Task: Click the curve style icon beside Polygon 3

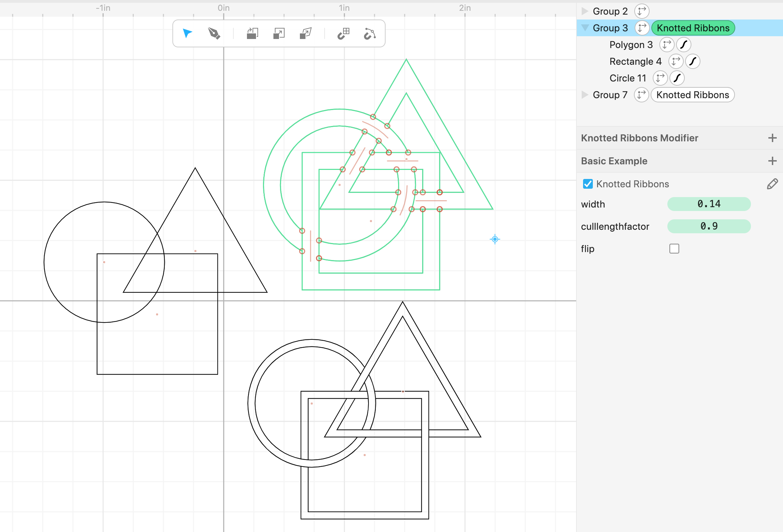Action: click(684, 45)
